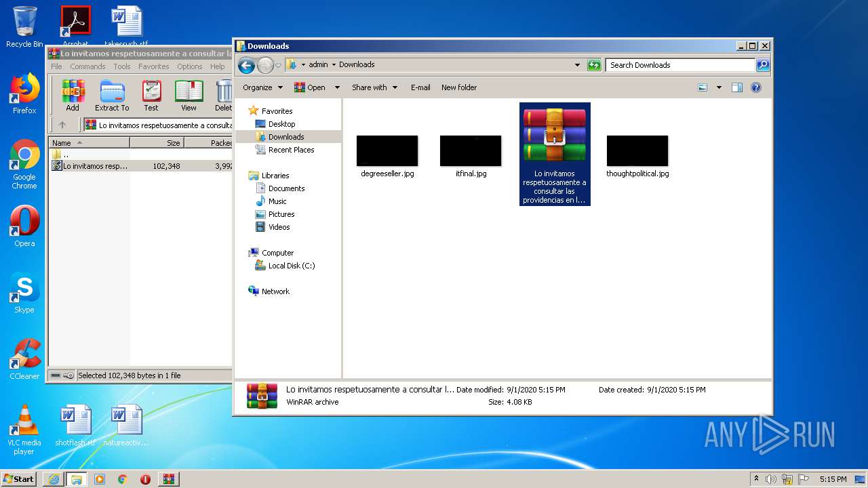Open shotflash.rtf desktop document
The image size is (868, 488).
[x=75, y=426]
